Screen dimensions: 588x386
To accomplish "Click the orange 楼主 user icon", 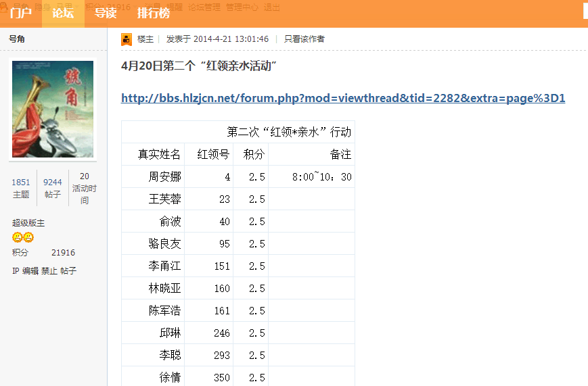I will (126, 39).
